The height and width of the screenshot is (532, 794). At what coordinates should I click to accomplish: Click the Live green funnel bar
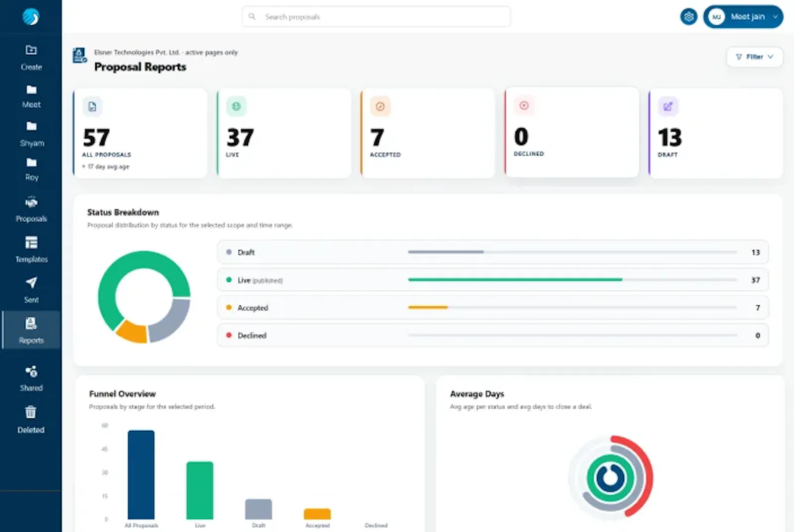pyautogui.click(x=200, y=491)
